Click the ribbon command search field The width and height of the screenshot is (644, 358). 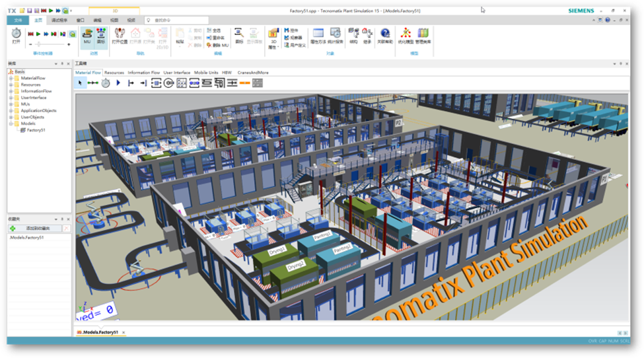click(x=176, y=20)
